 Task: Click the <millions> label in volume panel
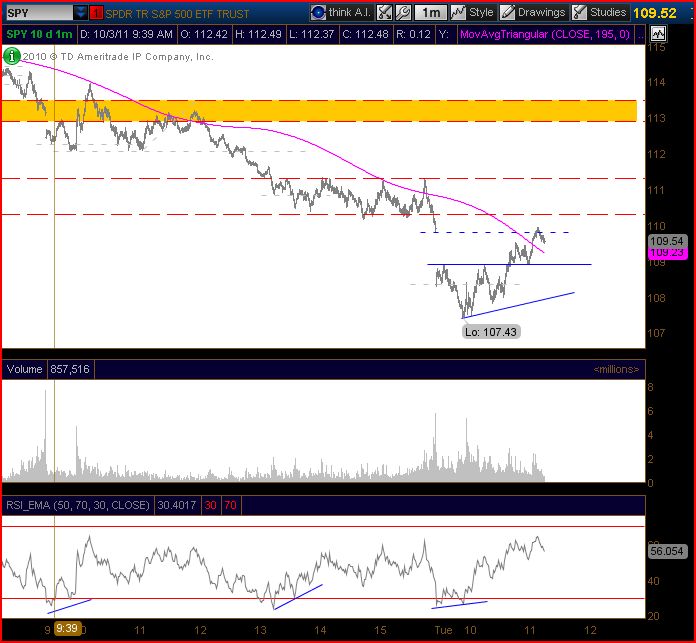pyautogui.click(x=616, y=369)
